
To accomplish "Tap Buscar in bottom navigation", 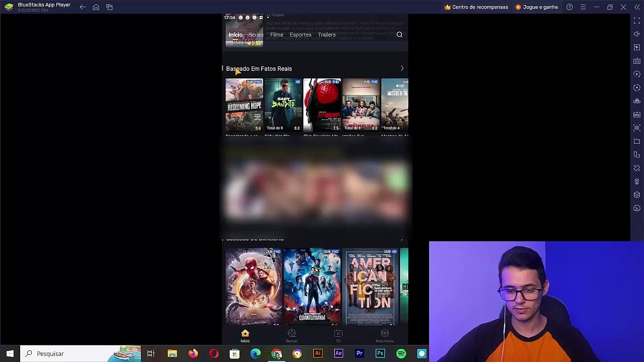I will [x=291, y=336].
